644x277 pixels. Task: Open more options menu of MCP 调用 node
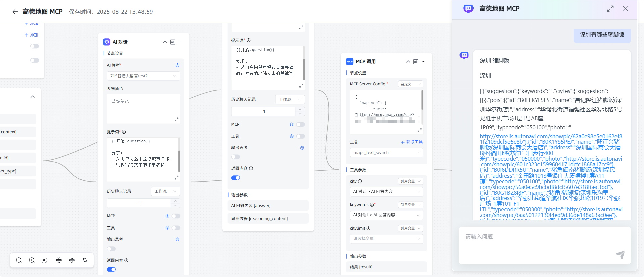point(424,62)
